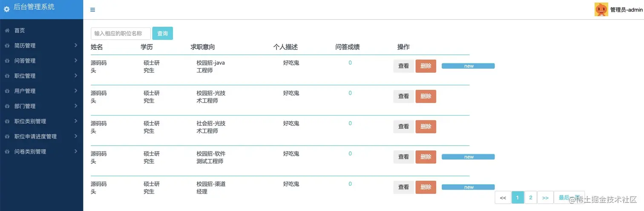Click the icon beside 问卷类别管理
Screen dimensions: 644x211
pos(7,152)
